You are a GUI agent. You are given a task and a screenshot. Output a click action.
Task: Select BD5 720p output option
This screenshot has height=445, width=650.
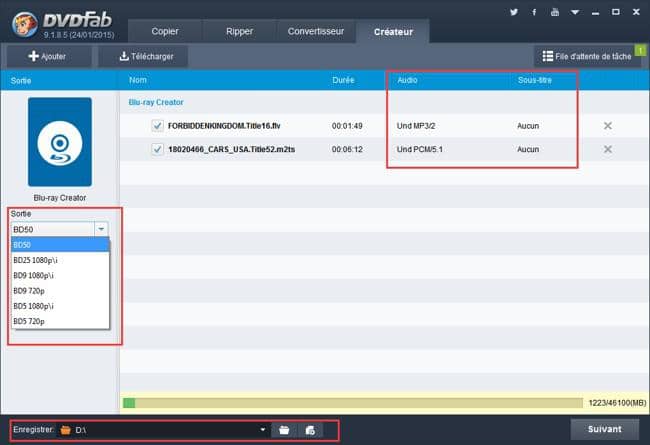click(61, 321)
